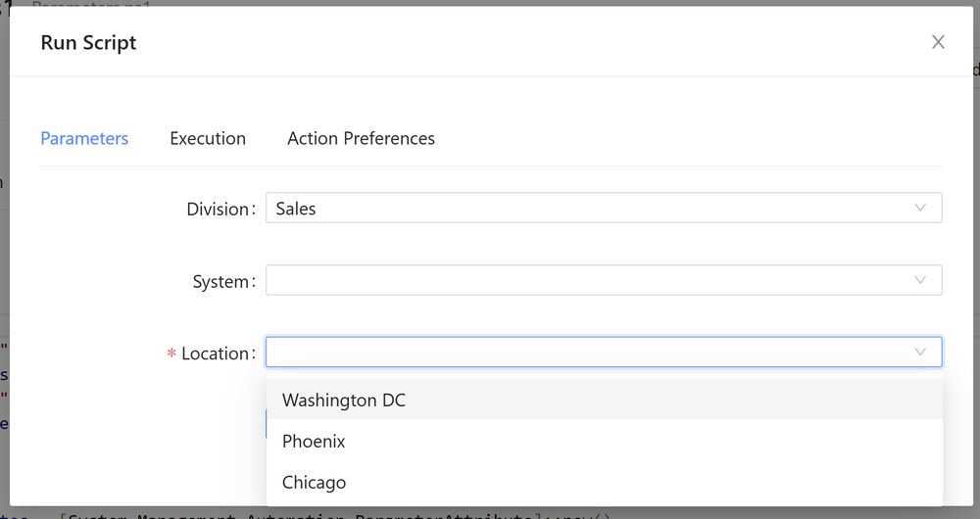Collapse the Location dropdown using its chevron
Screen dimensions: 980x519
pyautogui.click(x=920, y=353)
